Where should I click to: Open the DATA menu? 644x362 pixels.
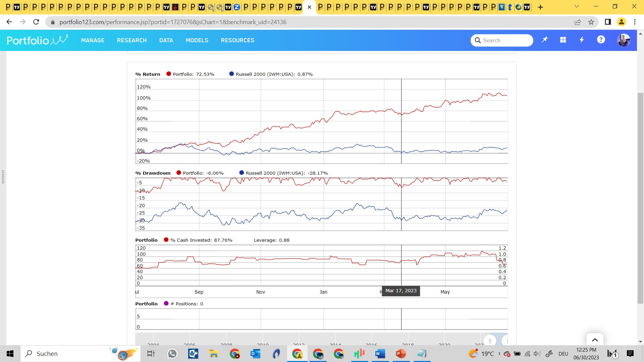[x=166, y=40]
